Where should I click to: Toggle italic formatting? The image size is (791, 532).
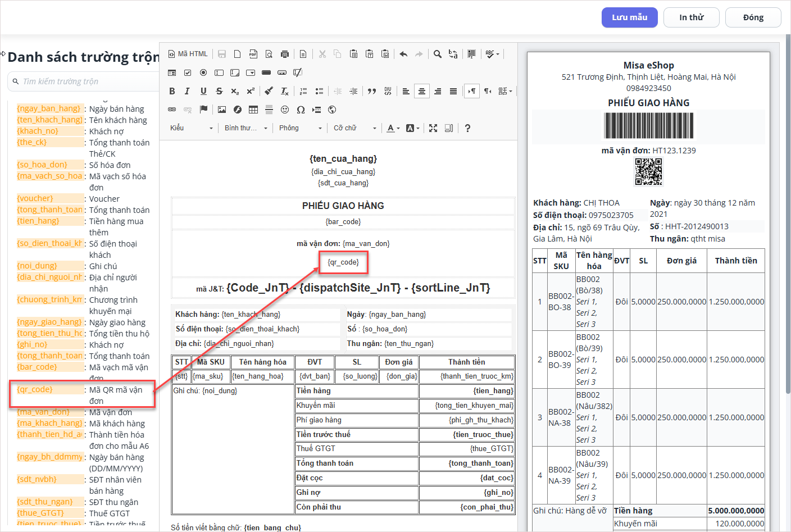(187, 91)
